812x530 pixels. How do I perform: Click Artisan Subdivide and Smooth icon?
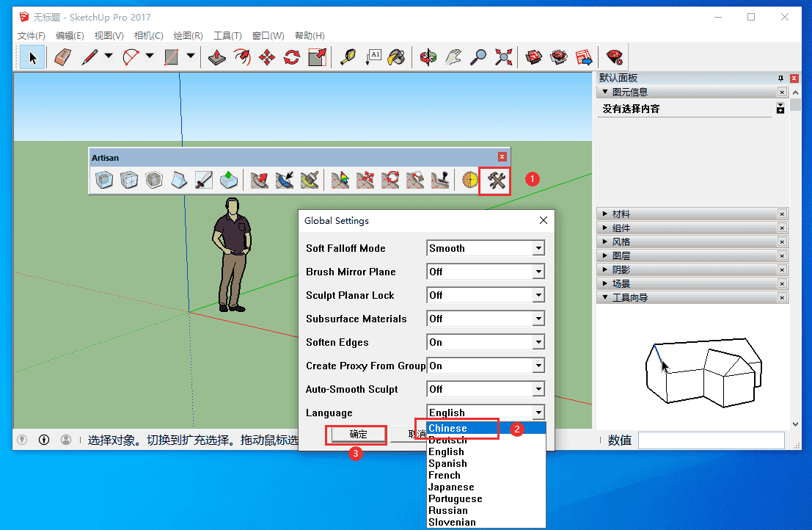pyautogui.click(x=104, y=181)
